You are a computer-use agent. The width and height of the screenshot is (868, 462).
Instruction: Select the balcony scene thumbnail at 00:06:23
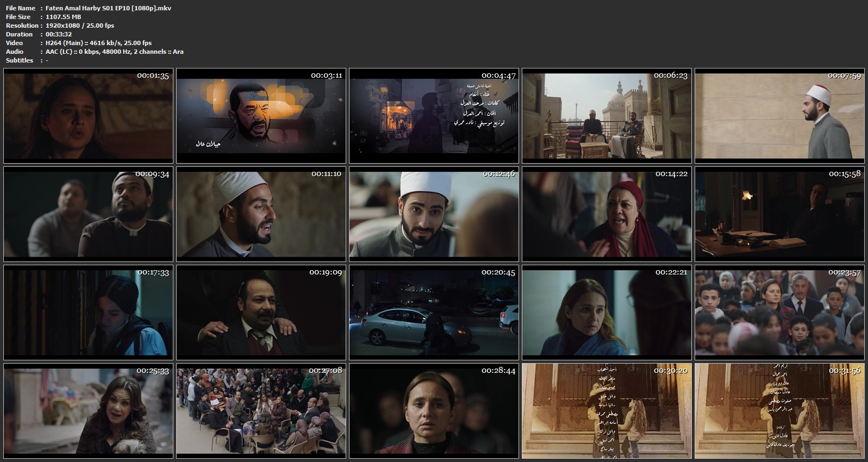(607, 116)
